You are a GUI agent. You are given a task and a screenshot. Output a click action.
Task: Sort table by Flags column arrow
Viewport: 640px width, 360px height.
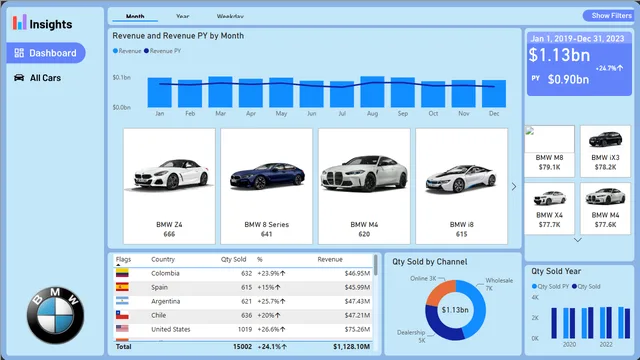tap(118, 265)
